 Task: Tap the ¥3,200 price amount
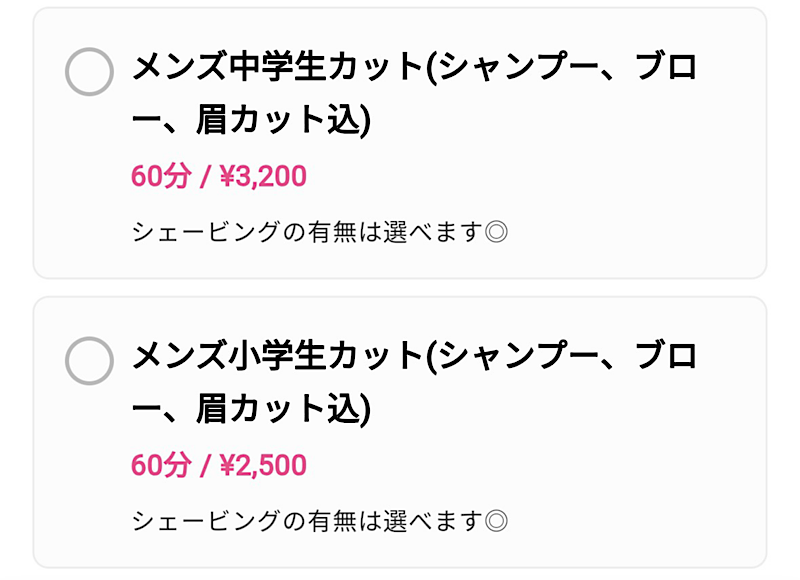point(262,177)
